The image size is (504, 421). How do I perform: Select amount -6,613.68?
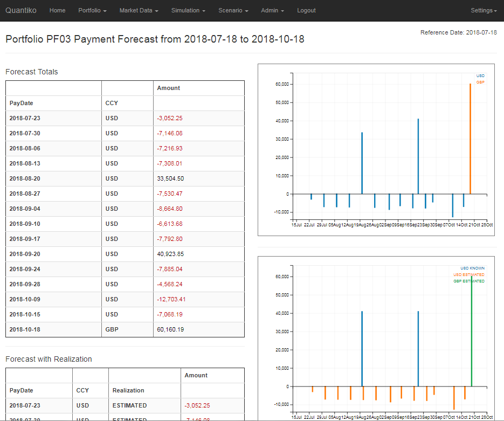170,224
